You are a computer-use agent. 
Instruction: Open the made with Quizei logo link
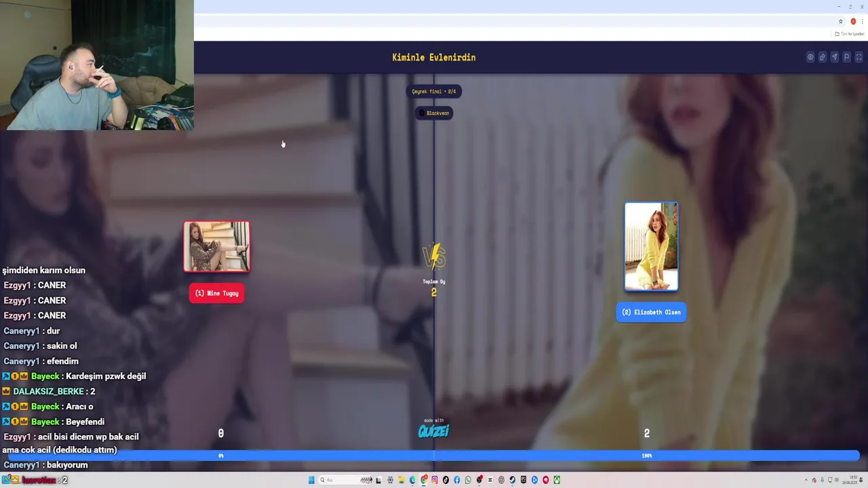pos(433,429)
